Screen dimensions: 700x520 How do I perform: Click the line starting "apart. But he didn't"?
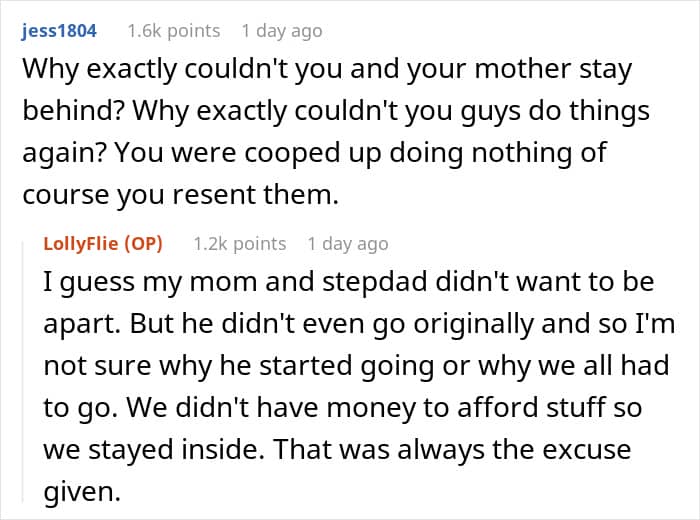(346, 322)
